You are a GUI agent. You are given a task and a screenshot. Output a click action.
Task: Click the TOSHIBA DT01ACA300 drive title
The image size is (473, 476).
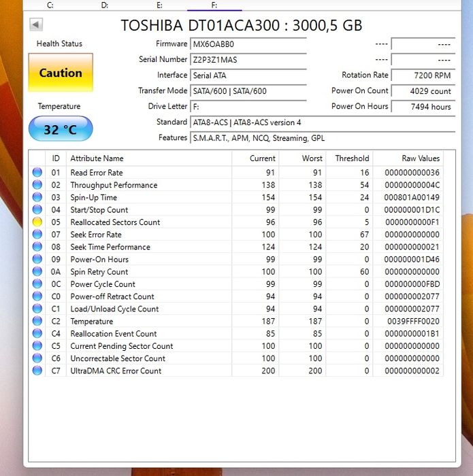pyautogui.click(x=242, y=25)
